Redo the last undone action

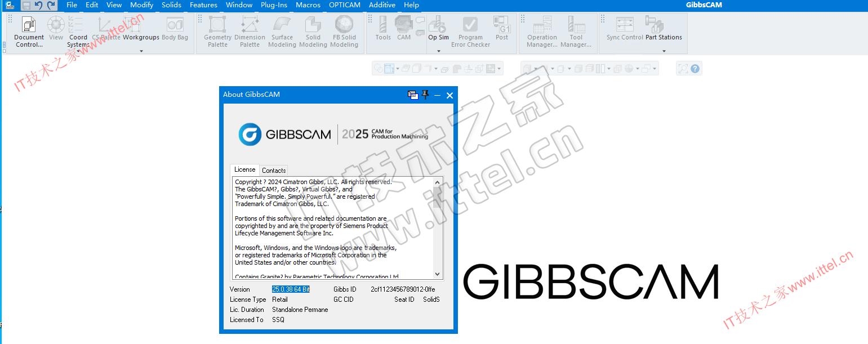[51, 5]
